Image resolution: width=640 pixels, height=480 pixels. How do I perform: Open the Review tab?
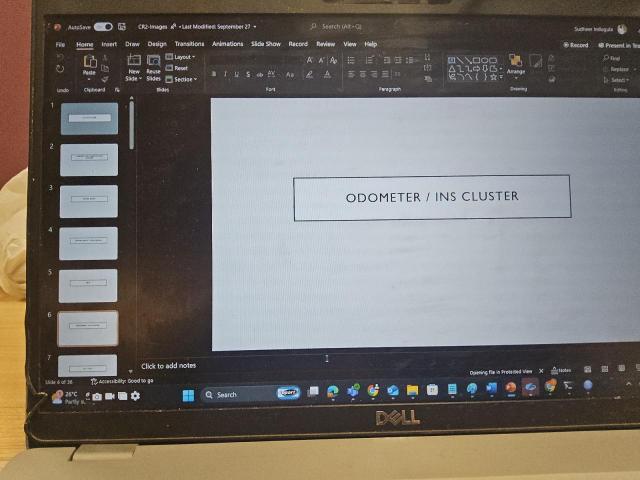tap(325, 44)
